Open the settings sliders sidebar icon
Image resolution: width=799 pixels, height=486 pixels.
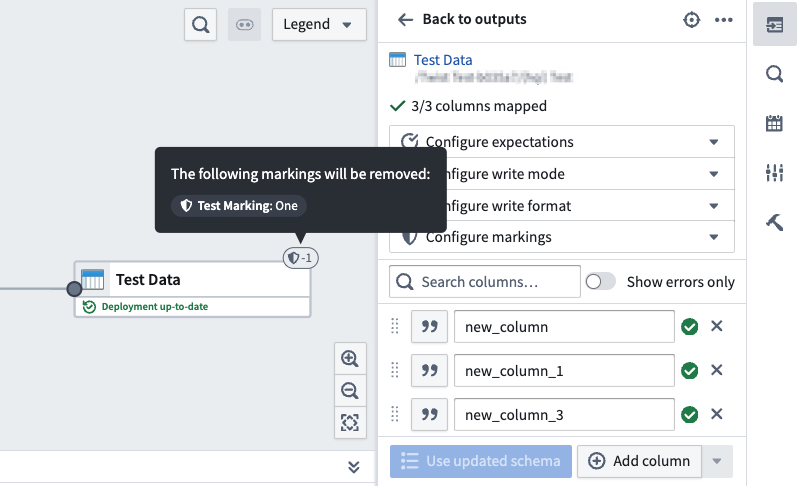click(x=775, y=173)
